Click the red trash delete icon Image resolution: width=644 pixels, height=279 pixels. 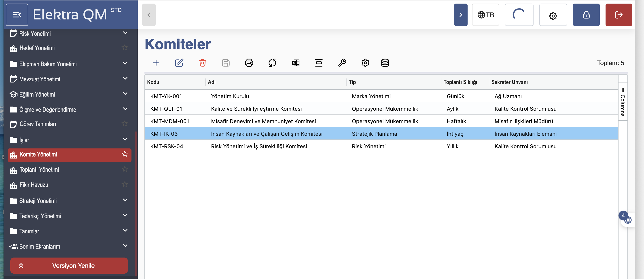tap(202, 63)
